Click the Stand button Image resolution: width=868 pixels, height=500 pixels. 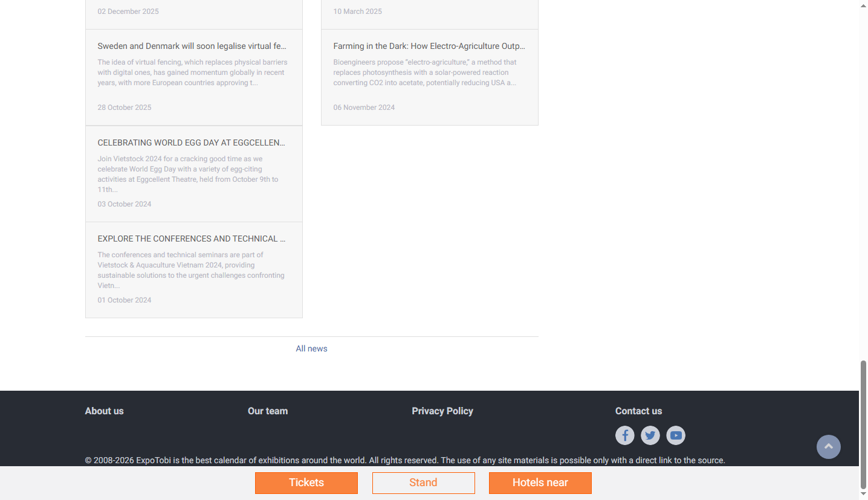(x=424, y=482)
